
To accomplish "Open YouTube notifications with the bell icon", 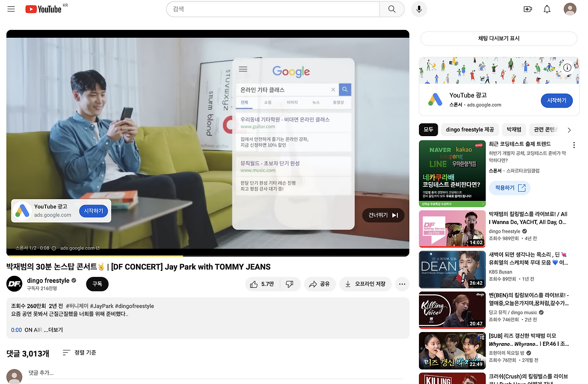I will tap(547, 9).
